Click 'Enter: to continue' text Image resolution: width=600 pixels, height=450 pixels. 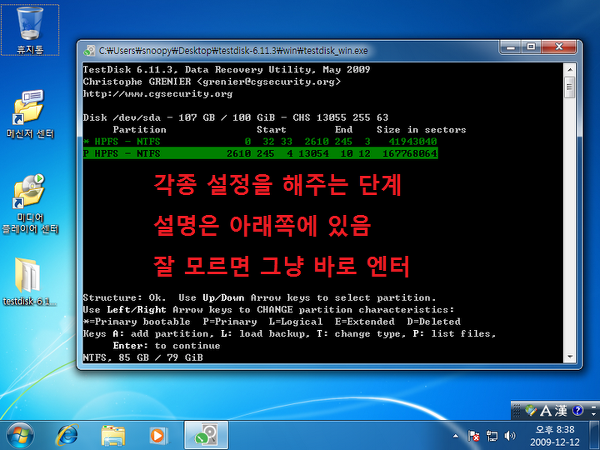point(166,346)
